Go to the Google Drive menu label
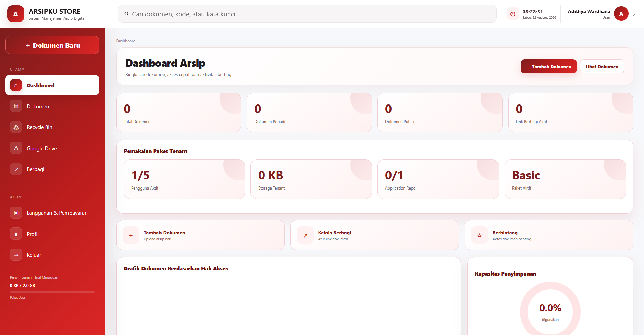 pyautogui.click(x=42, y=149)
